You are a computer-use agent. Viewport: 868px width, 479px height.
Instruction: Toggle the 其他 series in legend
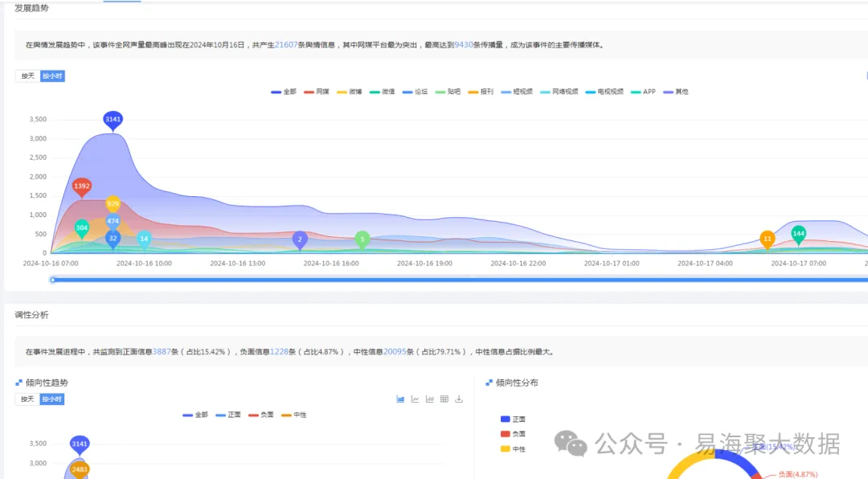tap(676, 92)
